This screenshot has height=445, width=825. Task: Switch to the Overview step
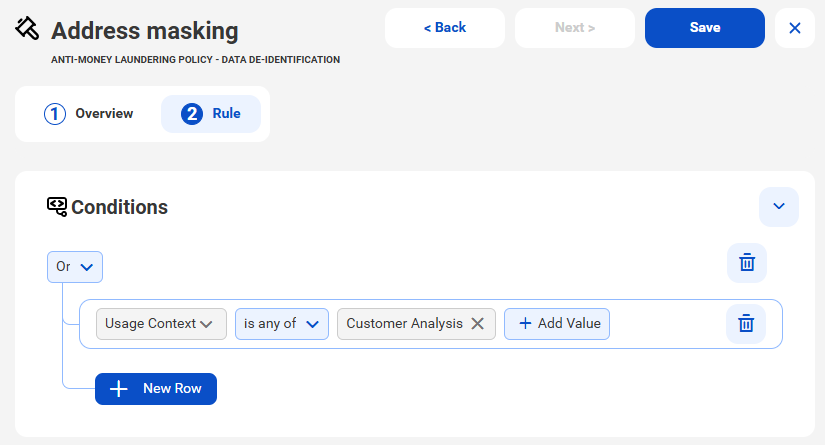[89, 114]
